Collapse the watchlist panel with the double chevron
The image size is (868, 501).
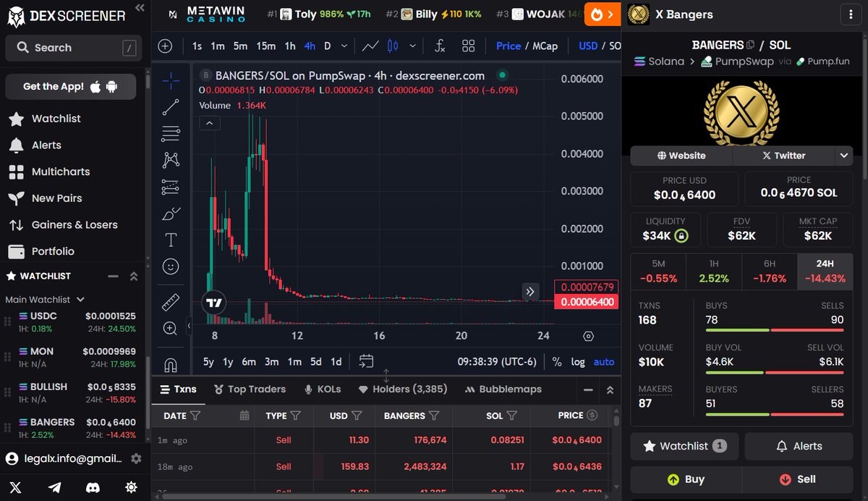pos(133,277)
